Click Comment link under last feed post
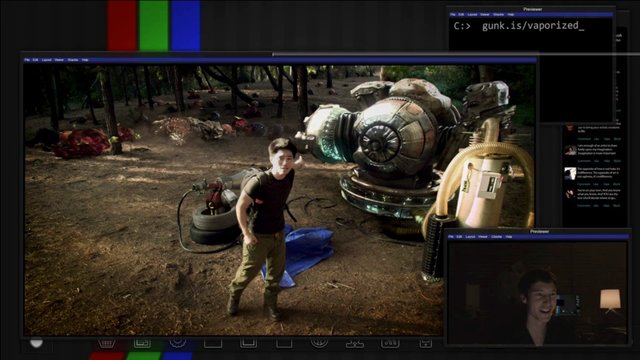Image resolution: width=640 pixels, height=360 pixels. [584, 205]
